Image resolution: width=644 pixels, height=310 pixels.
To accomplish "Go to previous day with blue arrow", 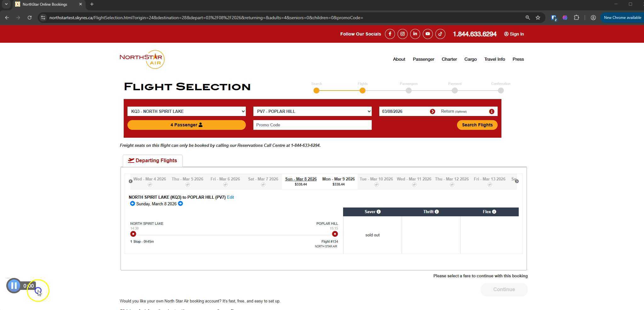I will [x=133, y=204].
